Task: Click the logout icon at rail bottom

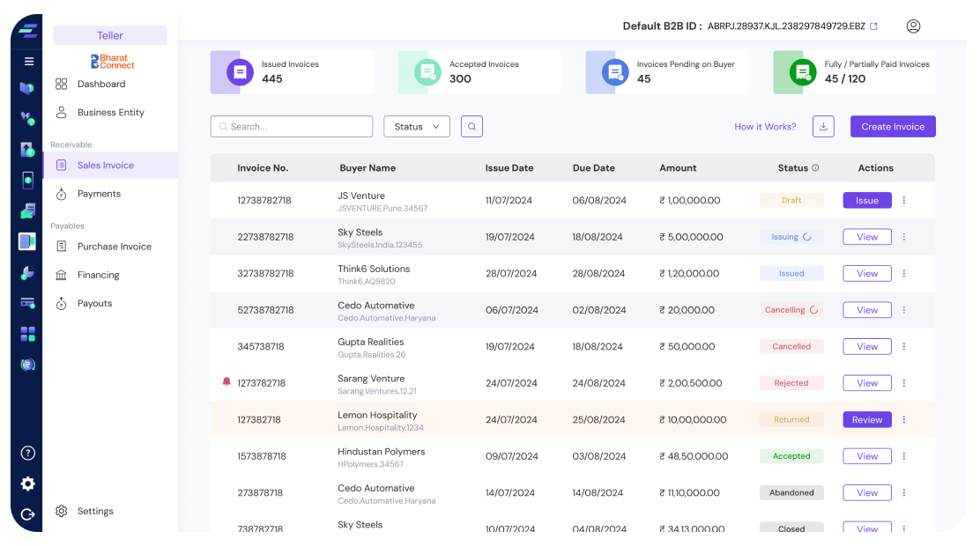Action: (x=28, y=514)
